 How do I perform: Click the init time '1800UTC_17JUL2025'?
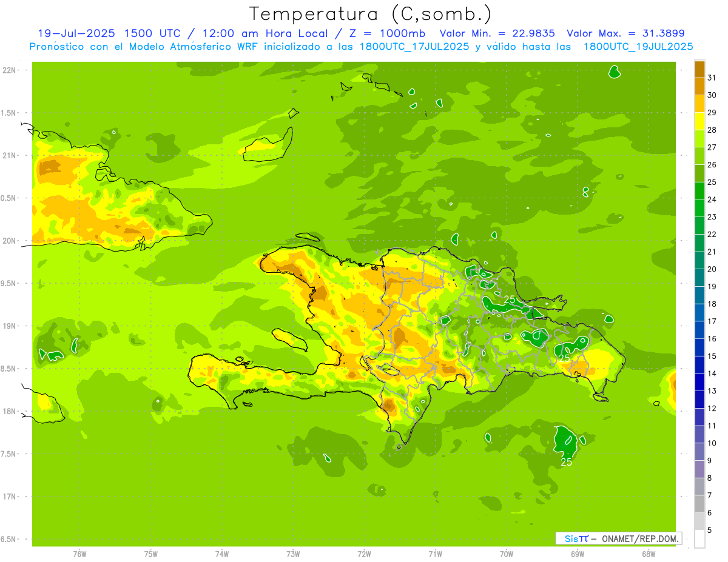click(x=414, y=47)
